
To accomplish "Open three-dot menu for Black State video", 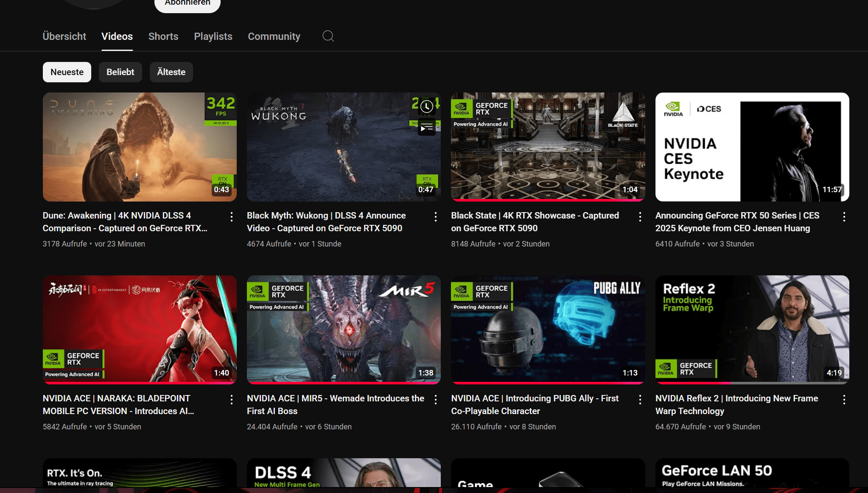I will (640, 217).
